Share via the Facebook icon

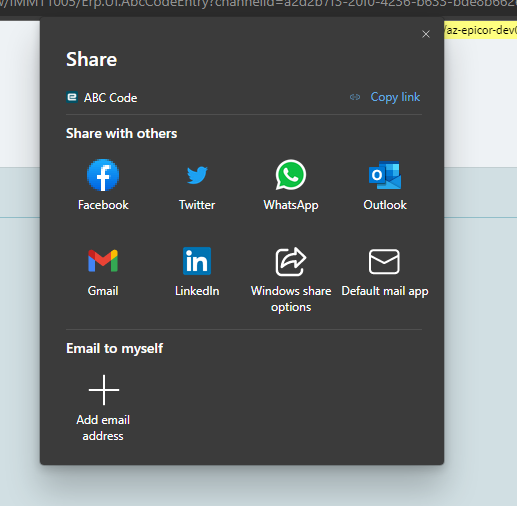click(103, 175)
